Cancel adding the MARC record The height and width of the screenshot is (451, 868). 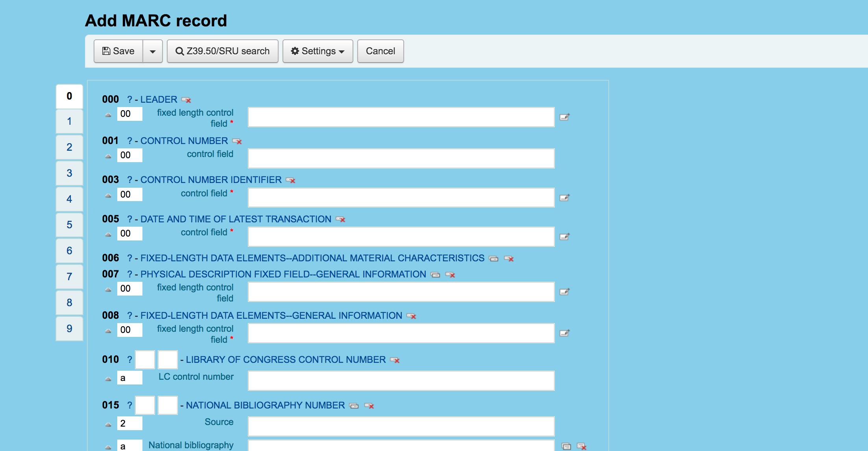(x=380, y=51)
